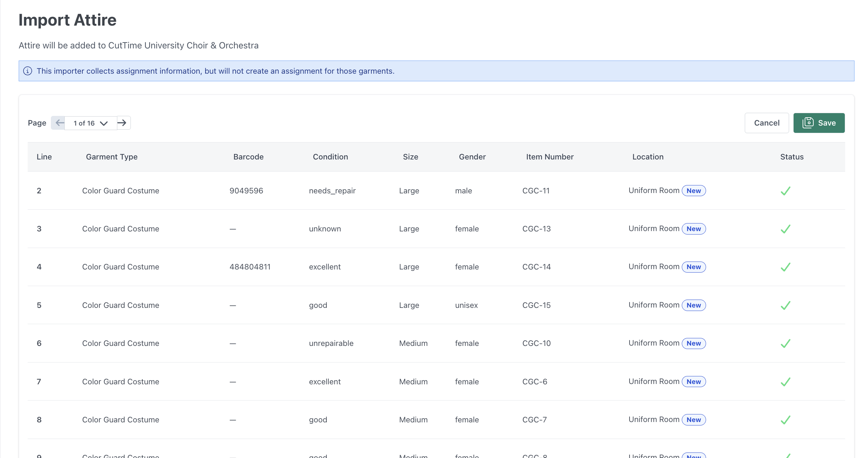The height and width of the screenshot is (458, 868).
Task: Click the green checkmark for line 6
Action: click(x=785, y=343)
